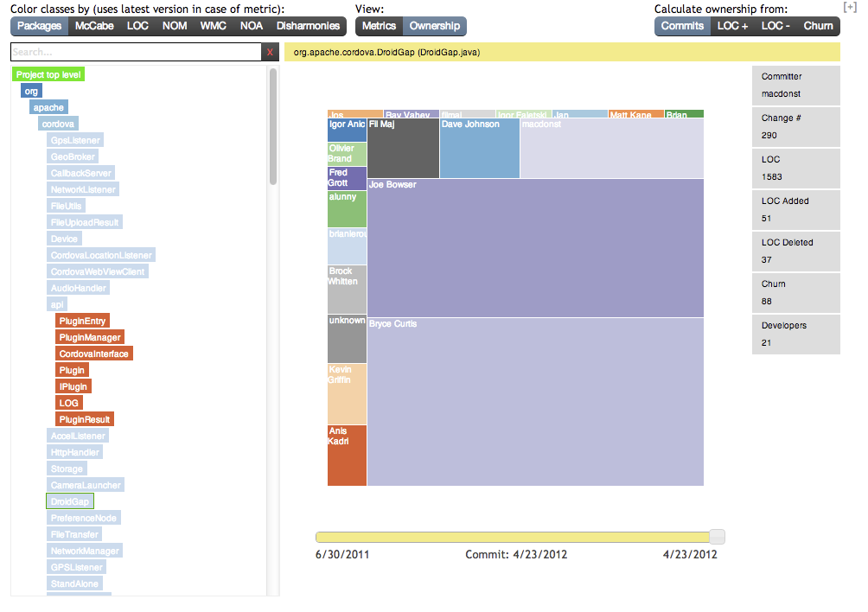Image resolution: width=868 pixels, height=612 pixels.
Task: Click Bryce Curtis's ownership block
Action: tap(534, 401)
